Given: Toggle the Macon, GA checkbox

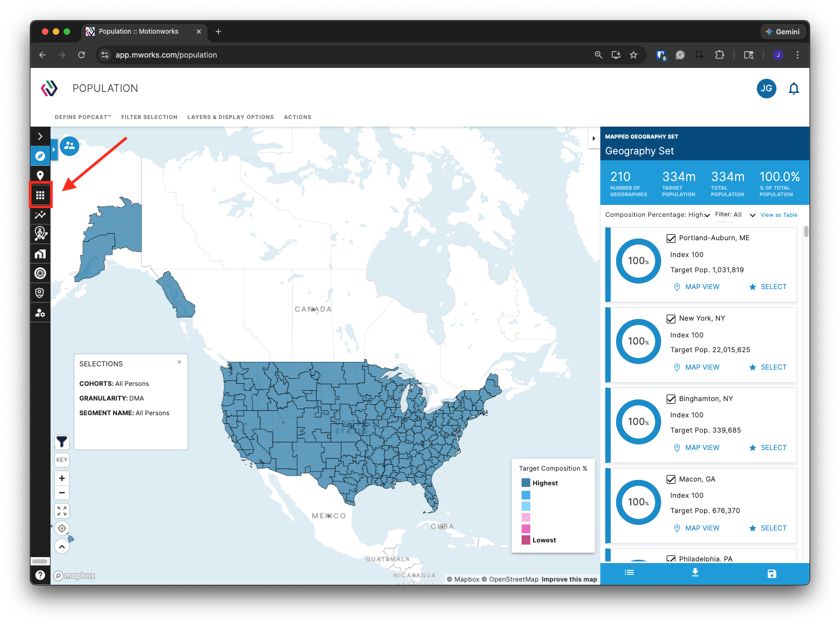Looking at the screenshot, I should pyautogui.click(x=671, y=479).
